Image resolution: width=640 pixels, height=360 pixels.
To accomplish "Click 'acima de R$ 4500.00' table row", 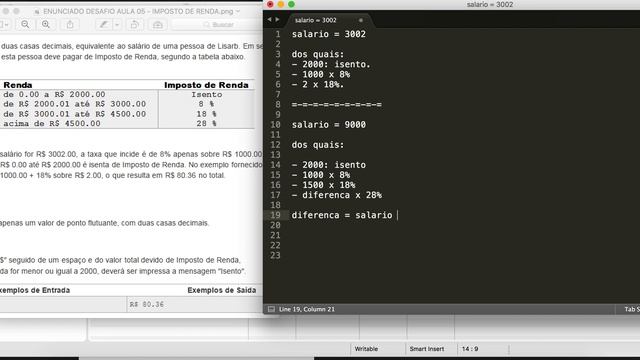I will point(52,123).
